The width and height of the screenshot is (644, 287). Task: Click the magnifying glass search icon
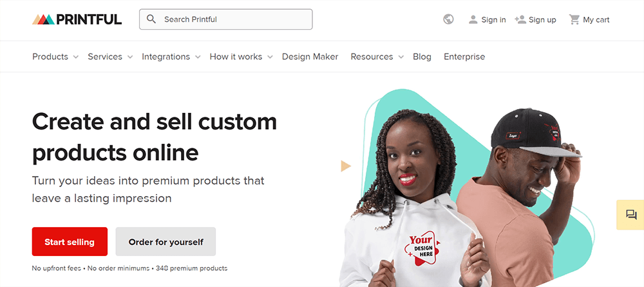click(151, 19)
